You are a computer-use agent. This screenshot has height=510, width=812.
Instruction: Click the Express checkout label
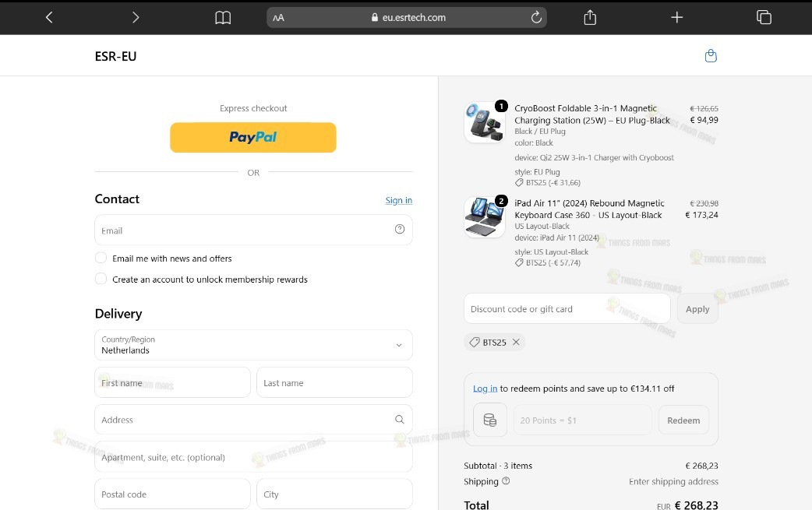pos(253,108)
